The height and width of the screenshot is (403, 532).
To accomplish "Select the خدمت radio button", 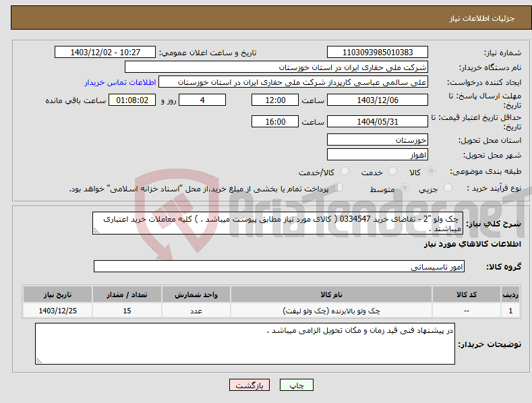I will (392, 171).
